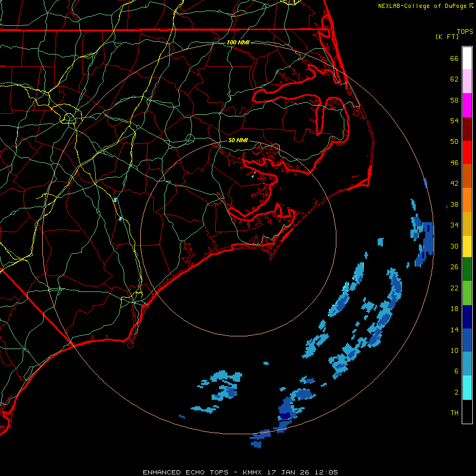Click the legend value 58

454,100
